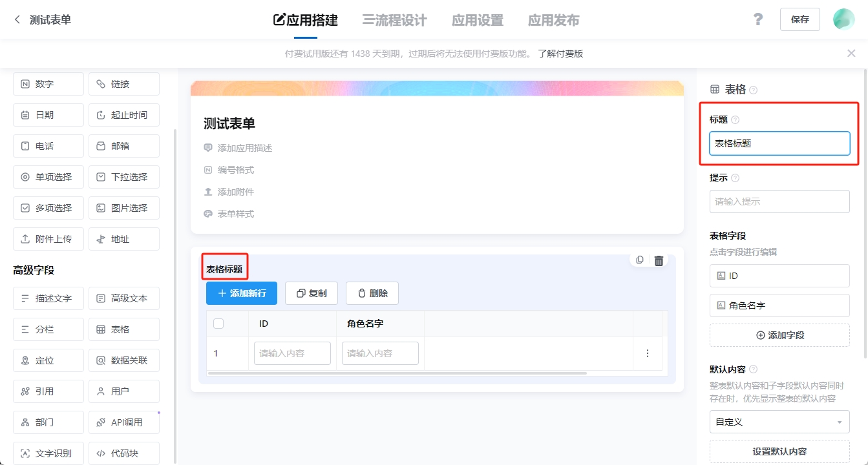The image size is (868, 465).
Task: Click the back arrow beside 测试表单
Action: pyautogui.click(x=16, y=19)
